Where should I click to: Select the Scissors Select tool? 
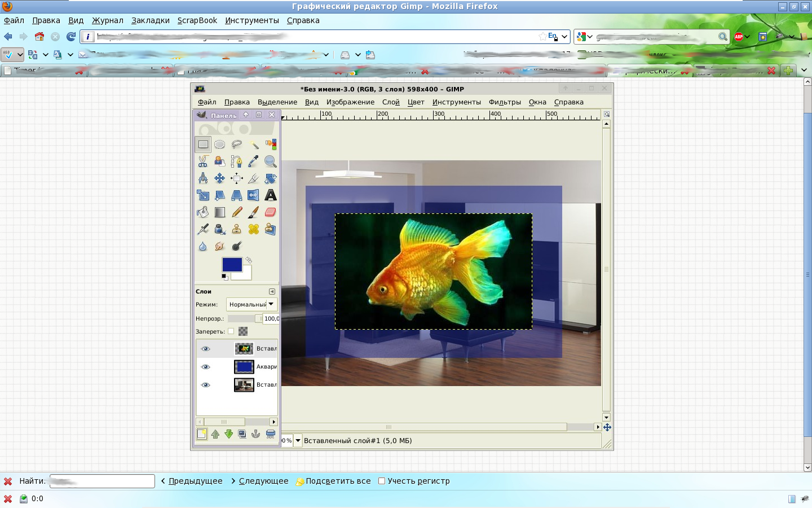[203, 161]
